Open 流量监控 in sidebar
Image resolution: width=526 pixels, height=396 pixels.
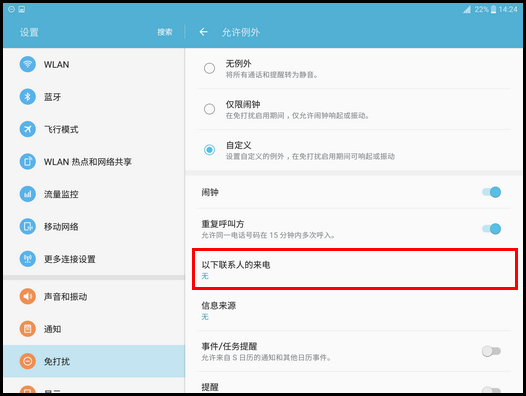[94, 194]
